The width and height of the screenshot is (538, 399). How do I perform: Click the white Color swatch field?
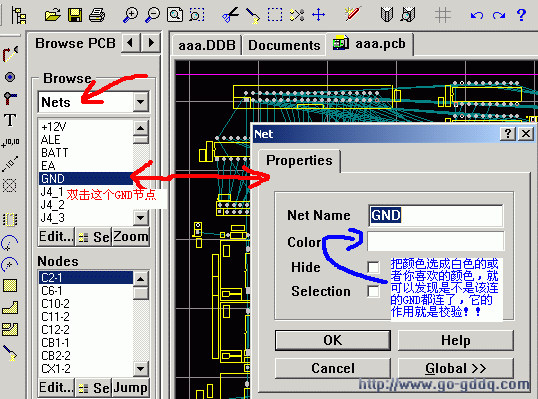pyautogui.click(x=435, y=241)
